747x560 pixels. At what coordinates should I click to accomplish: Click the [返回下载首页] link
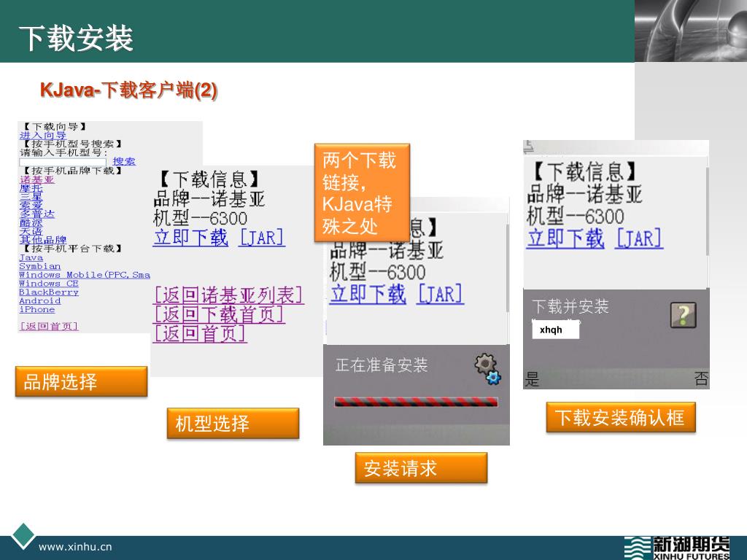point(219,314)
